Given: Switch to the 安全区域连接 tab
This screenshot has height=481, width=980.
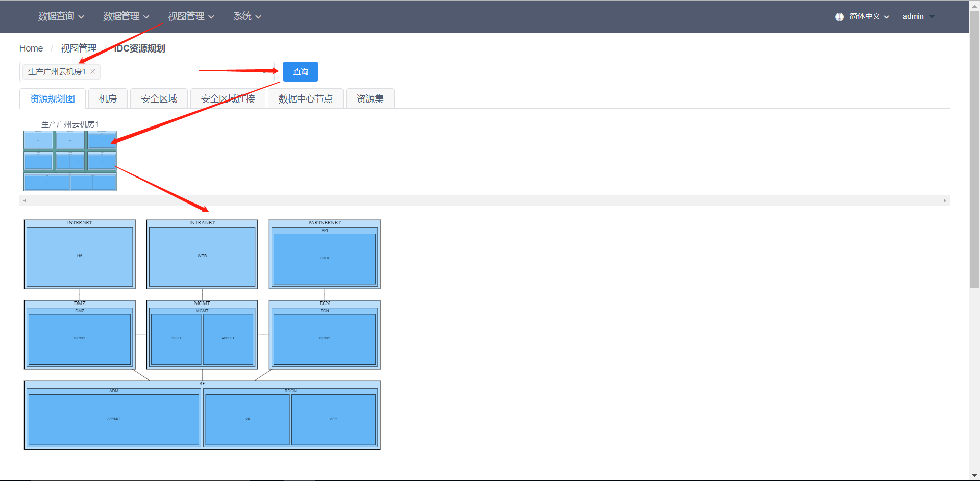Looking at the screenshot, I should click(x=228, y=98).
